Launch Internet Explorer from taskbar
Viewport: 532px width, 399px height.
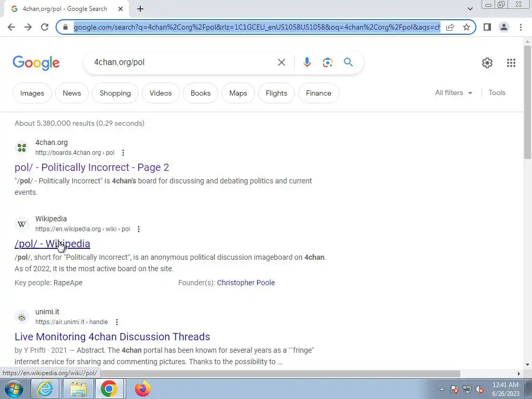[x=45, y=389]
